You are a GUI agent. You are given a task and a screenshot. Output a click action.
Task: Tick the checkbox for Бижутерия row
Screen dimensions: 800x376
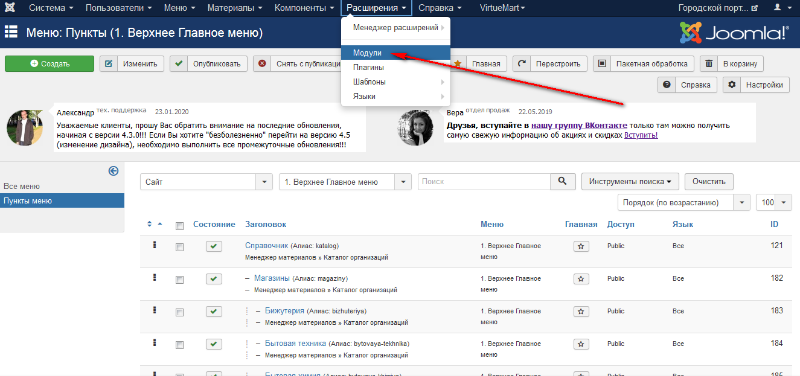[x=179, y=312]
